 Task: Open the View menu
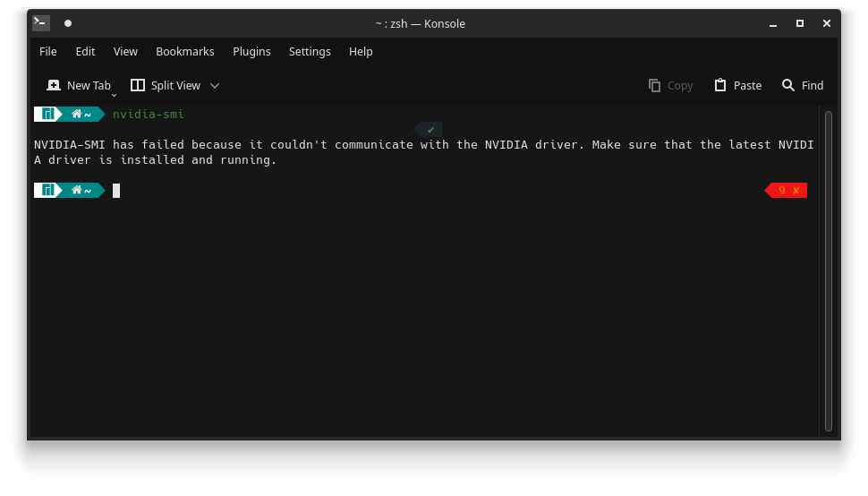click(125, 52)
